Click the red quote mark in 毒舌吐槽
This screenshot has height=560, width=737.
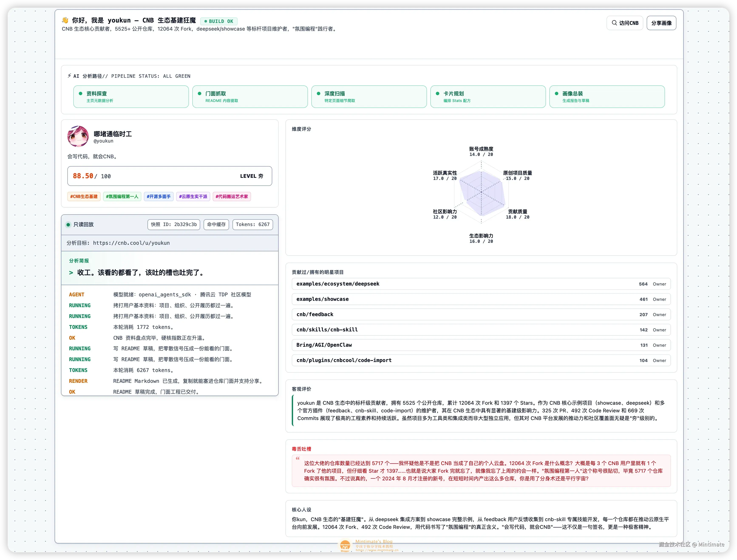(298, 459)
